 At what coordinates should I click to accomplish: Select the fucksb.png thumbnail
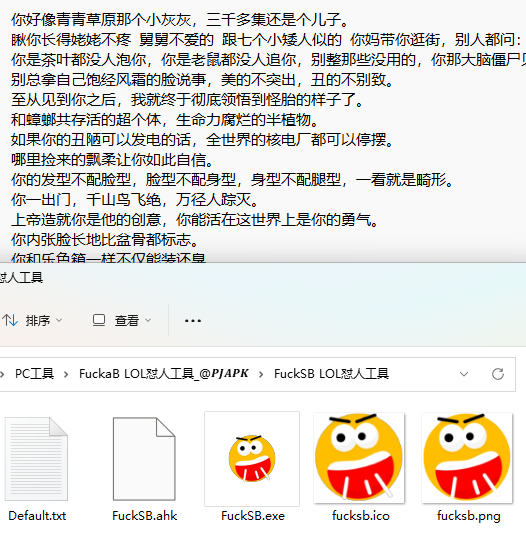(467, 458)
